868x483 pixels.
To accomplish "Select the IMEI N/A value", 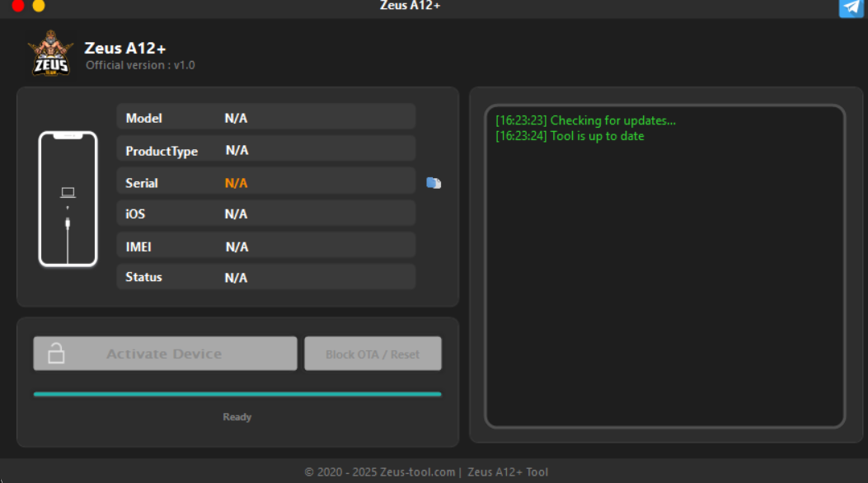I will [x=237, y=247].
